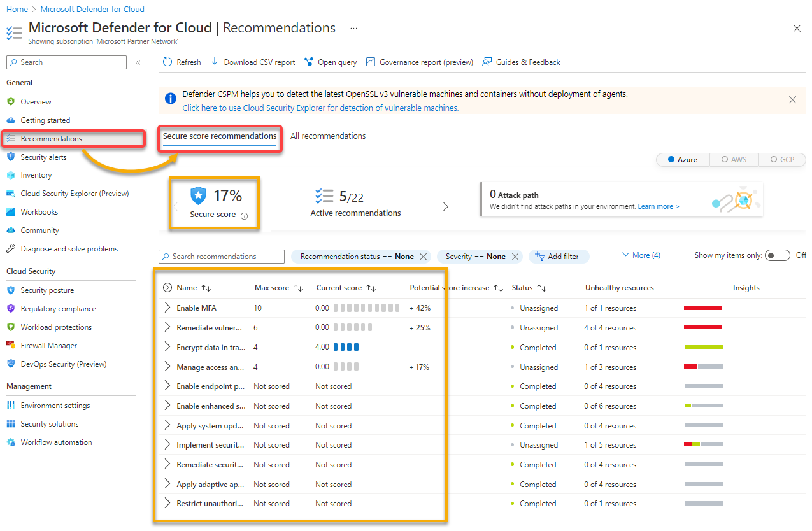Screen dimensions: 812x531
Task: Click the Cloud Security Explorer icon
Action: pyautogui.click(x=11, y=194)
